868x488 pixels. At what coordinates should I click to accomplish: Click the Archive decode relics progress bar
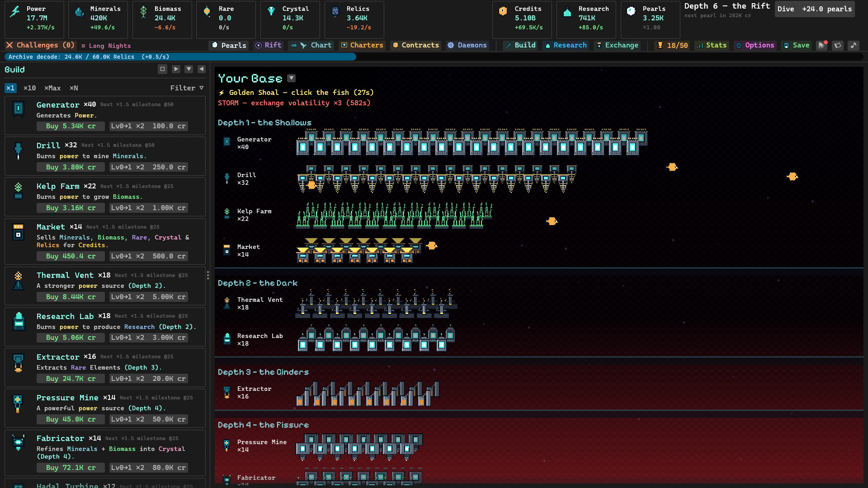(x=434, y=57)
